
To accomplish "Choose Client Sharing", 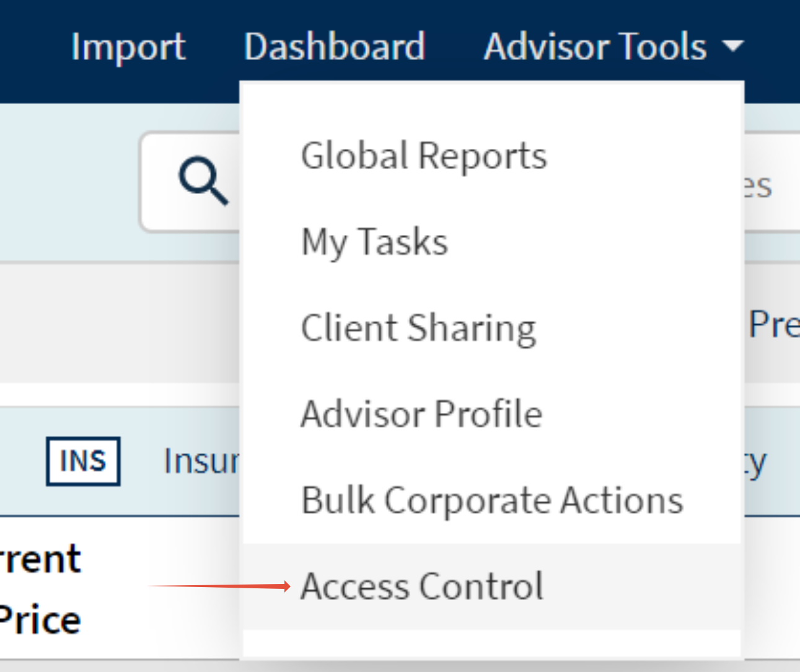I will click(418, 327).
